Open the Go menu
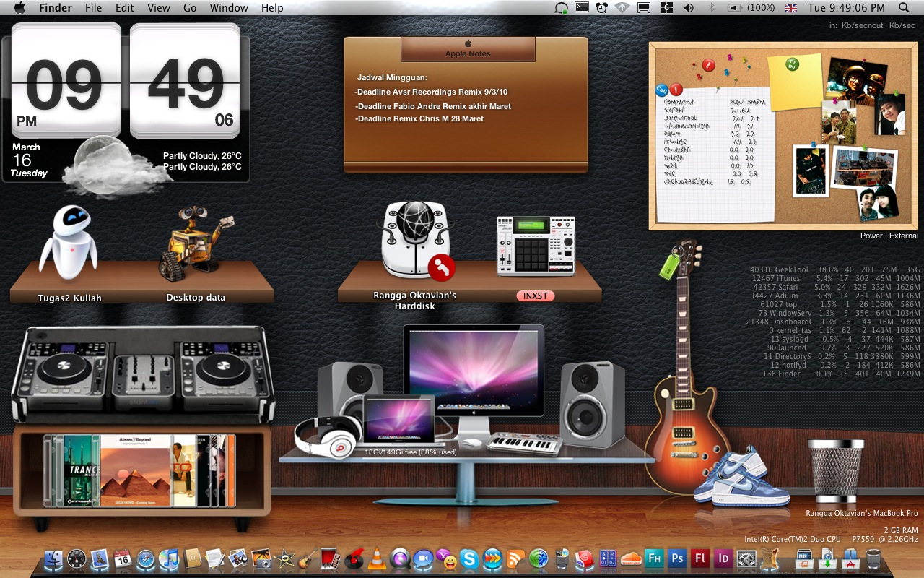 [x=190, y=8]
